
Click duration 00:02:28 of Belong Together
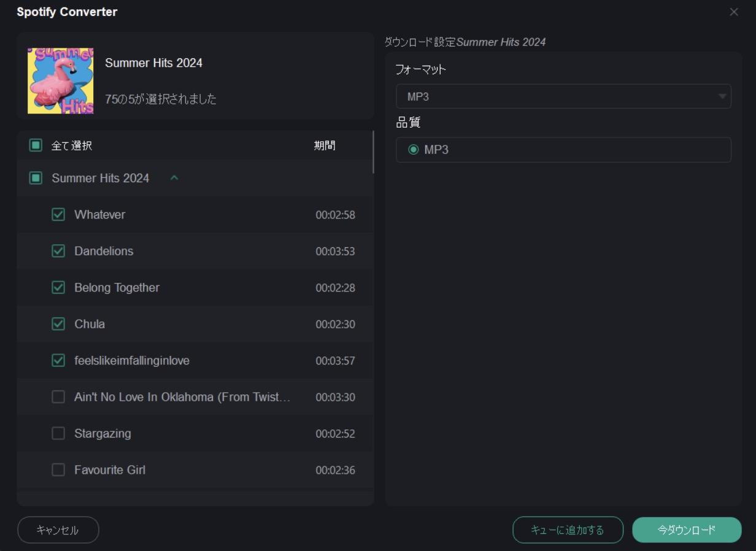click(335, 288)
